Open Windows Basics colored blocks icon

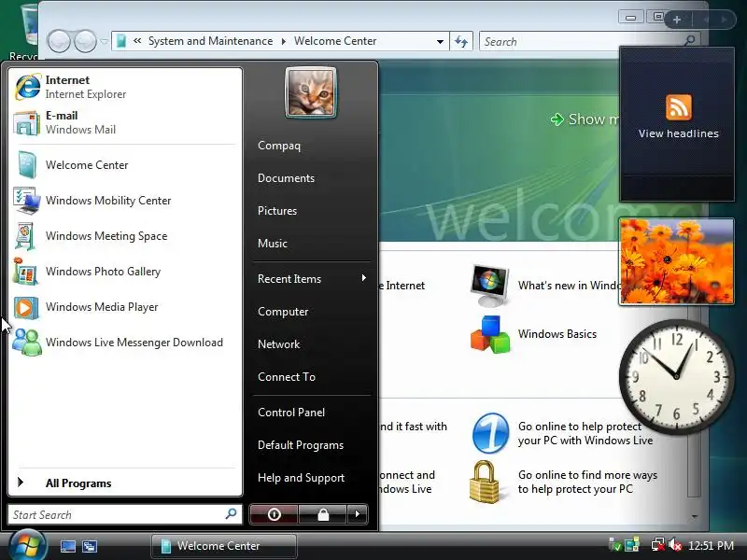(x=490, y=334)
